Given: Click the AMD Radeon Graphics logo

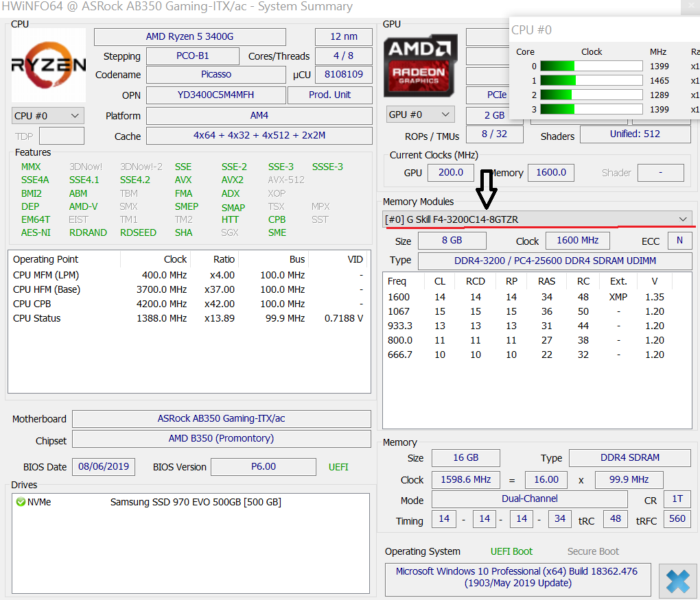Looking at the screenshot, I should tap(421, 66).
